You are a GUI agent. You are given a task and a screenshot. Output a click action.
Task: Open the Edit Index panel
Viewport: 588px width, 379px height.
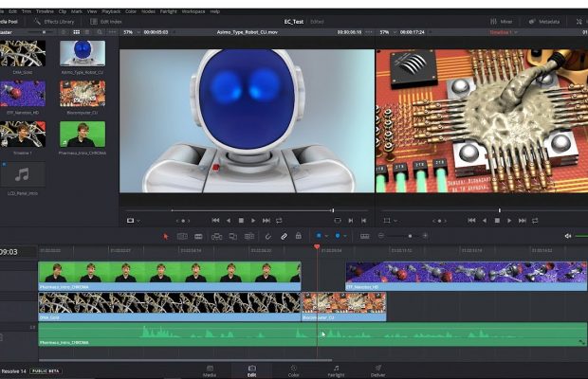[x=108, y=20]
